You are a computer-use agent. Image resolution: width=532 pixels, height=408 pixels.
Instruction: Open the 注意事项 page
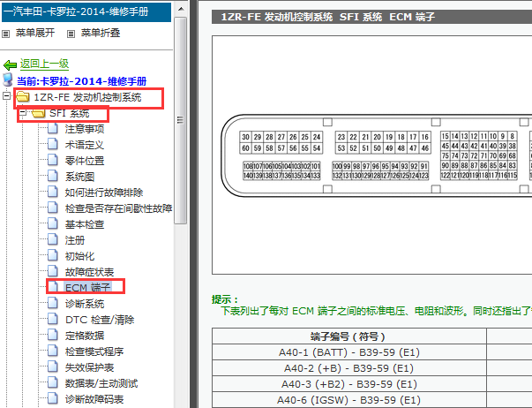[85, 129]
